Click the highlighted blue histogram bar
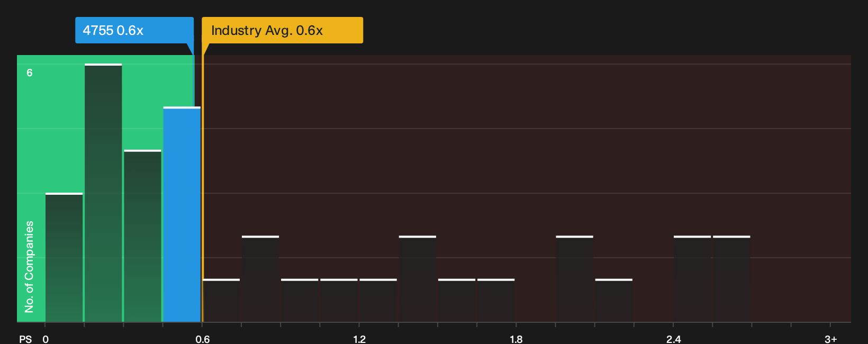Image resolution: width=868 pixels, height=344 pixels. pos(182,214)
